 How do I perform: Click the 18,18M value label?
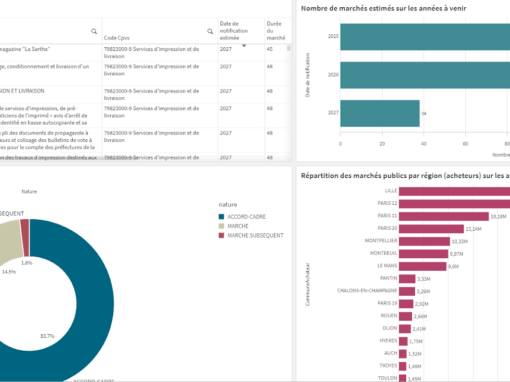pos(498,217)
